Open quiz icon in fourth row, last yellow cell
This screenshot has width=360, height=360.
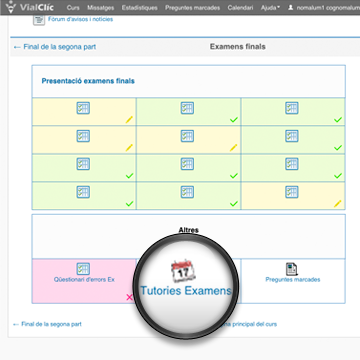coord(292,192)
